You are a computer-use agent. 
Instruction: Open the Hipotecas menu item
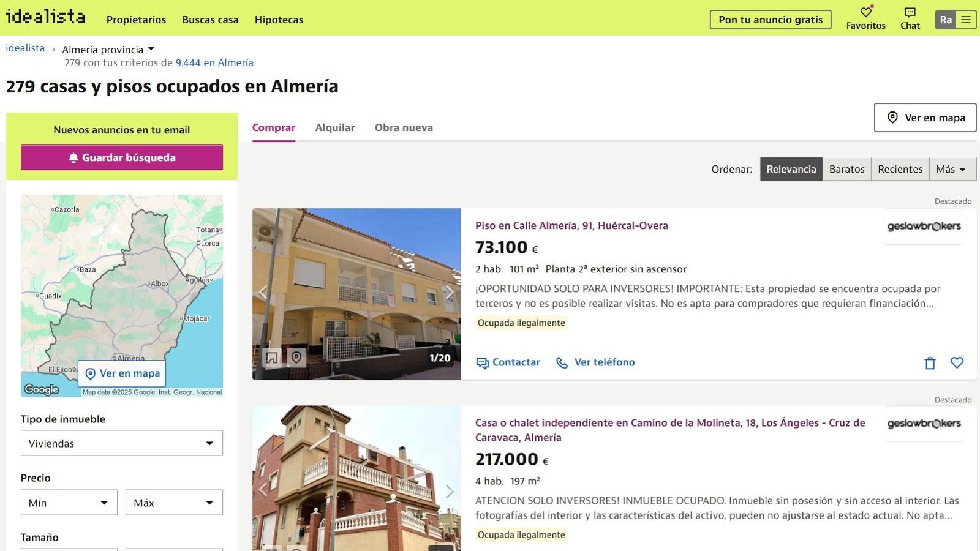pos(279,20)
